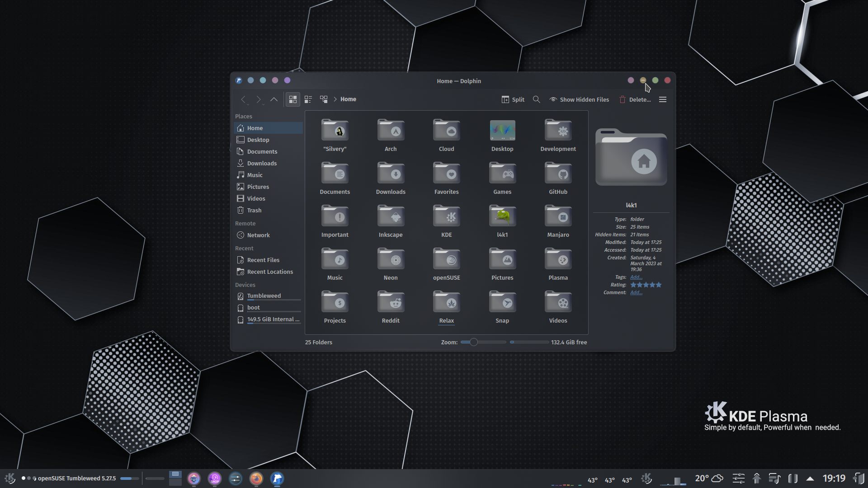The width and height of the screenshot is (868, 488).
Task: Select the Manjaro folder icon
Action: [x=558, y=216]
